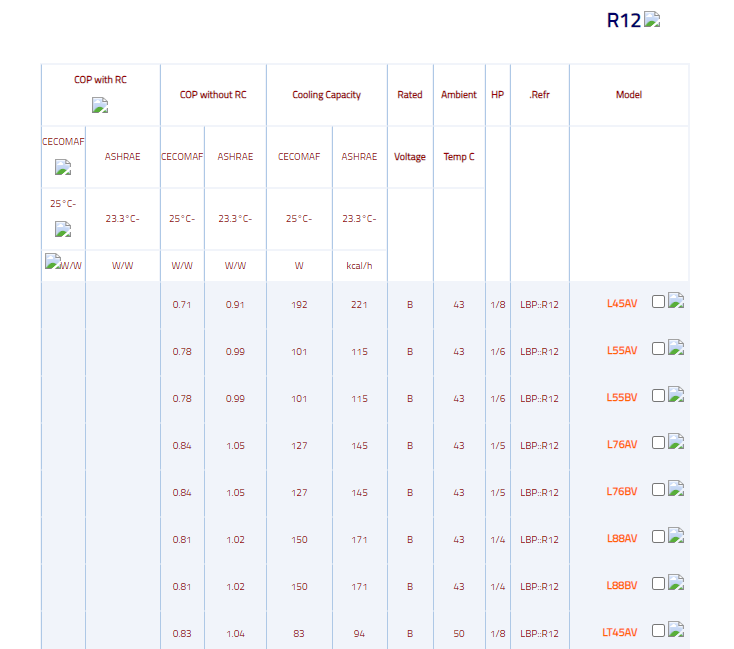
Task: Open the L55AV model link
Action: click(x=621, y=351)
